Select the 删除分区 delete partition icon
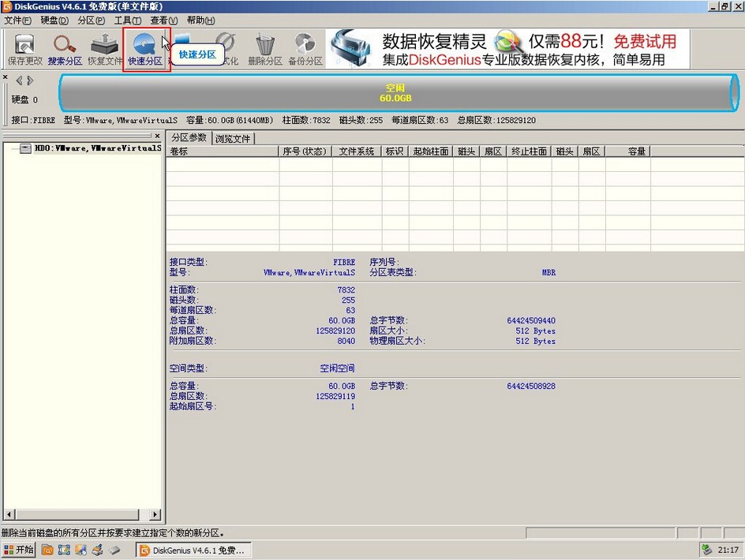745x560 pixels. [265, 48]
